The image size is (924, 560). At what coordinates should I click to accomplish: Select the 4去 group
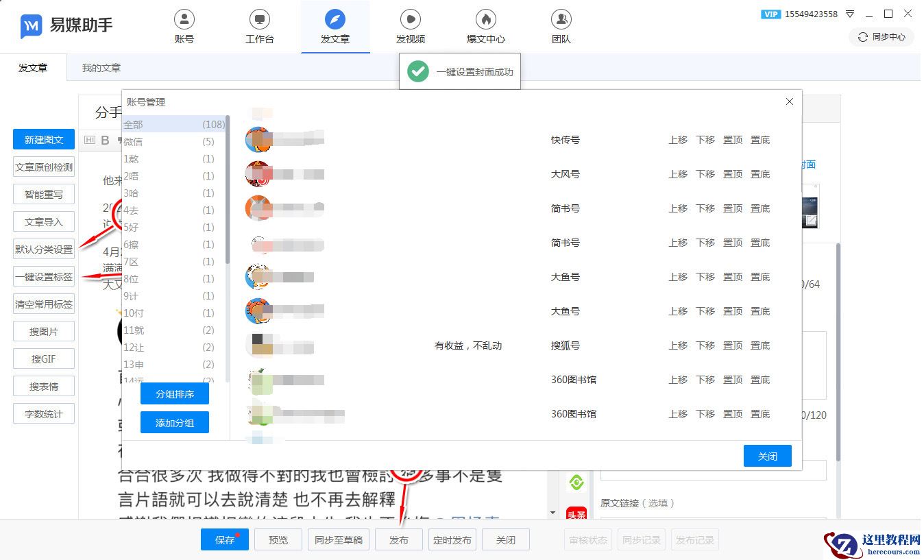point(174,210)
